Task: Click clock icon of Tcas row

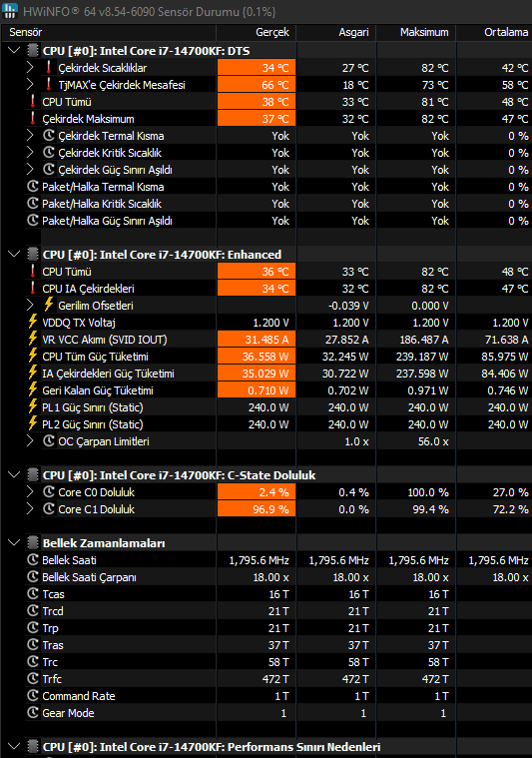Action: click(32, 593)
